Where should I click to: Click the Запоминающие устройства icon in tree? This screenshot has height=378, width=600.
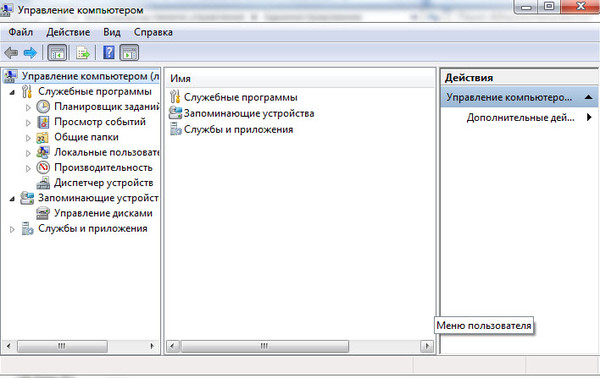point(27,198)
